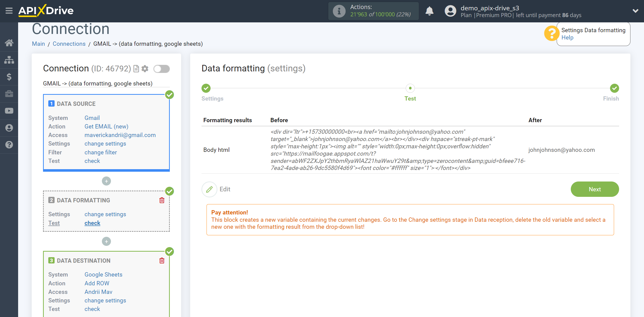Viewport: 644px width, 317px height.
Task: Open the video tutorials sidebar icon
Action: click(x=9, y=111)
